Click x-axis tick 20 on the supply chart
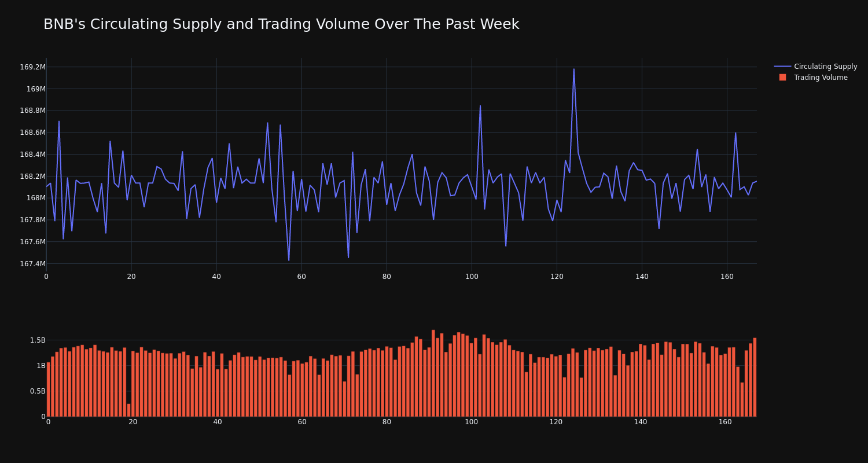 point(131,277)
